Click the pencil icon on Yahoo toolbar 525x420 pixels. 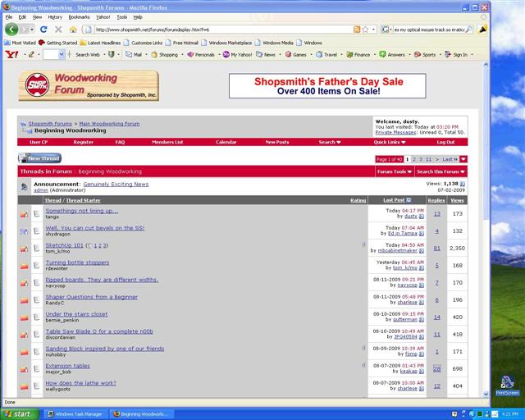31,54
